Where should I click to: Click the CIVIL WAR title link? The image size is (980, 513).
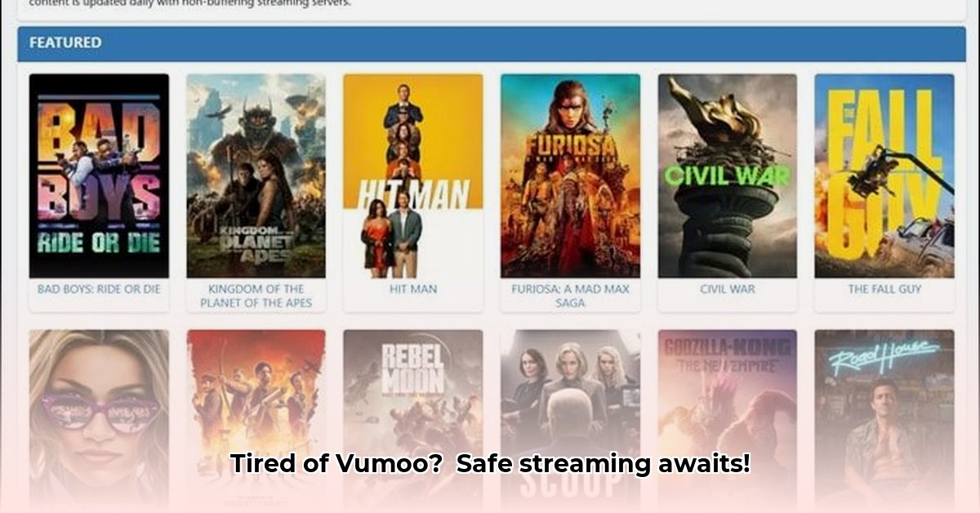tap(728, 289)
